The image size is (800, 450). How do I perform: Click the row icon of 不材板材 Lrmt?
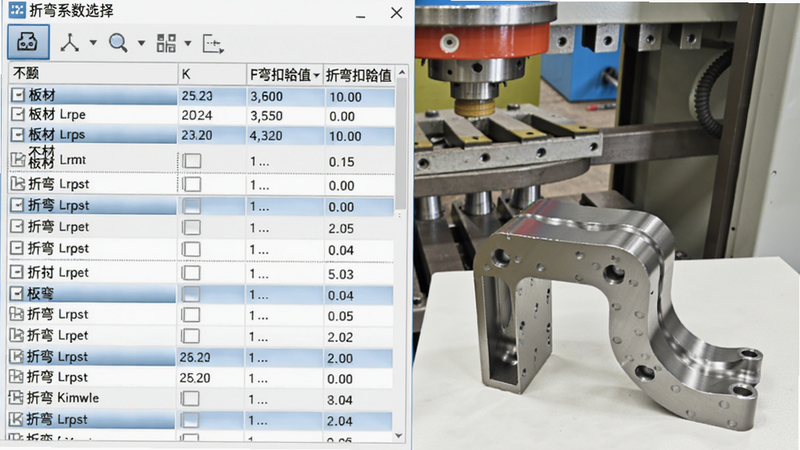pos(18,160)
